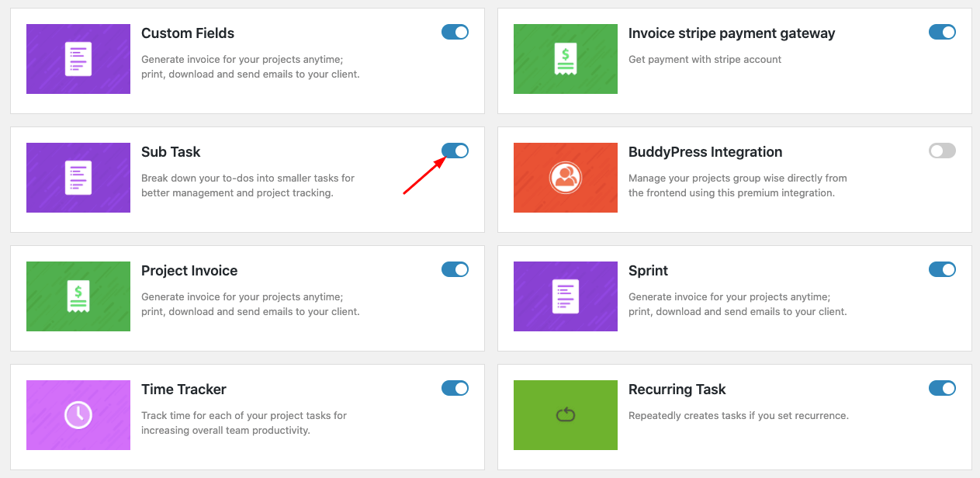Enable the BuddyPress Integration module
The height and width of the screenshot is (478, 980).
941,151
